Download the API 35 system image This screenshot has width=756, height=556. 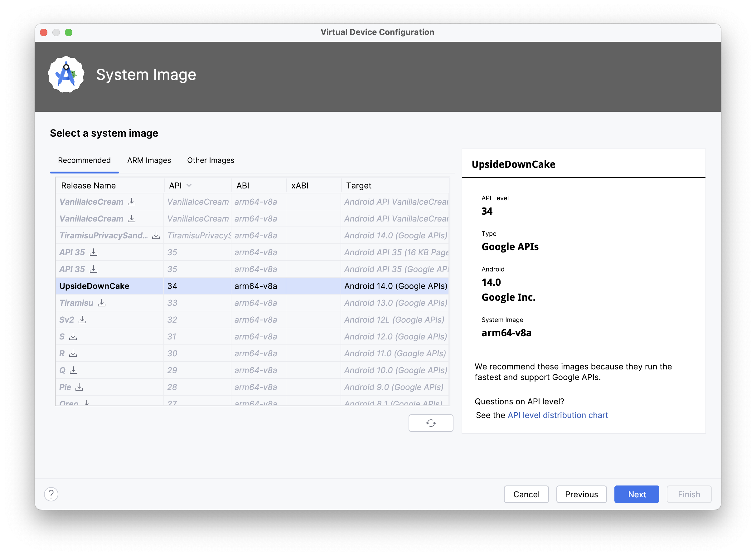click(94, 252)
